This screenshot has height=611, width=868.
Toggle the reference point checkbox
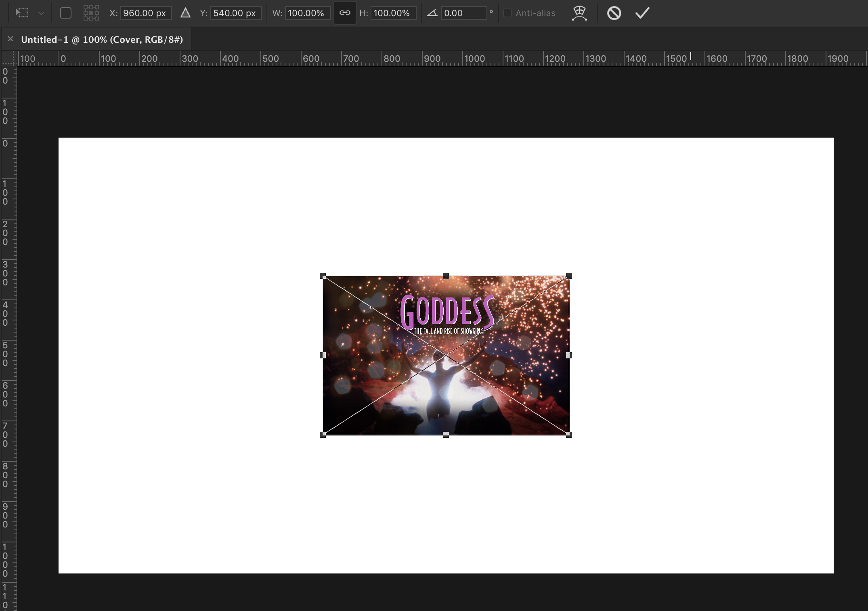pos(66,13)
